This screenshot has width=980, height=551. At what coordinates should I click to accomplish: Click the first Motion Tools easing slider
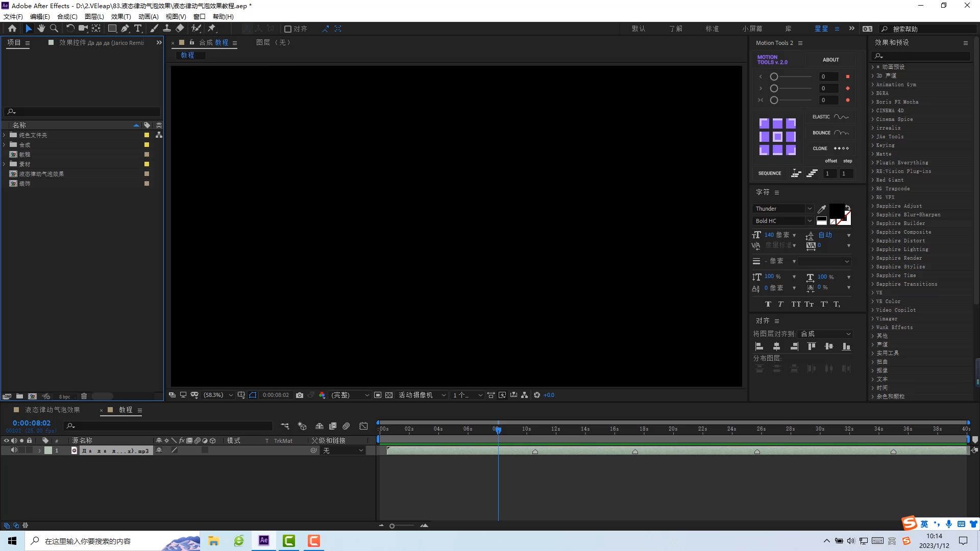(792, 77)
